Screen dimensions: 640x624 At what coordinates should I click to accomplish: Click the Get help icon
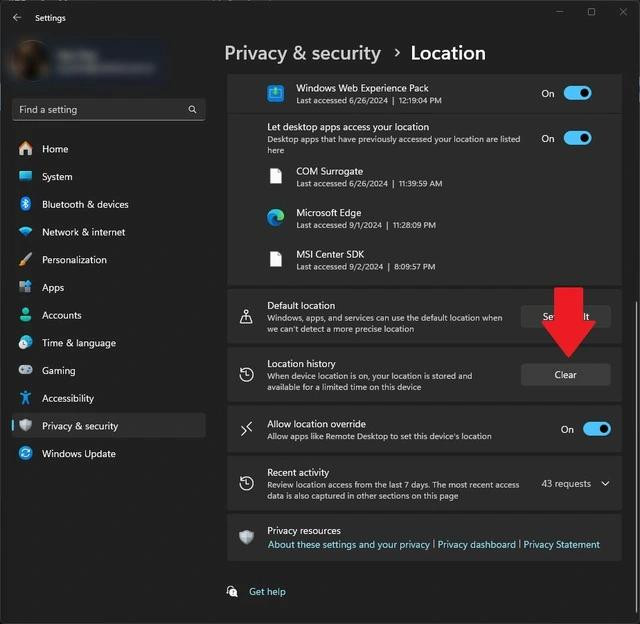[232, 591]
